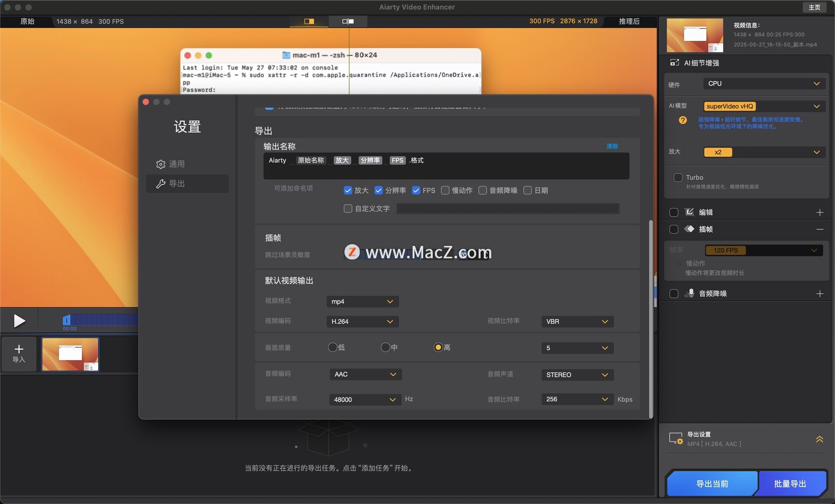This screenshot has height=504, width=835.
Task: Enable the 音频降噪 panel checkbox
Action: (x=674, y=294)
